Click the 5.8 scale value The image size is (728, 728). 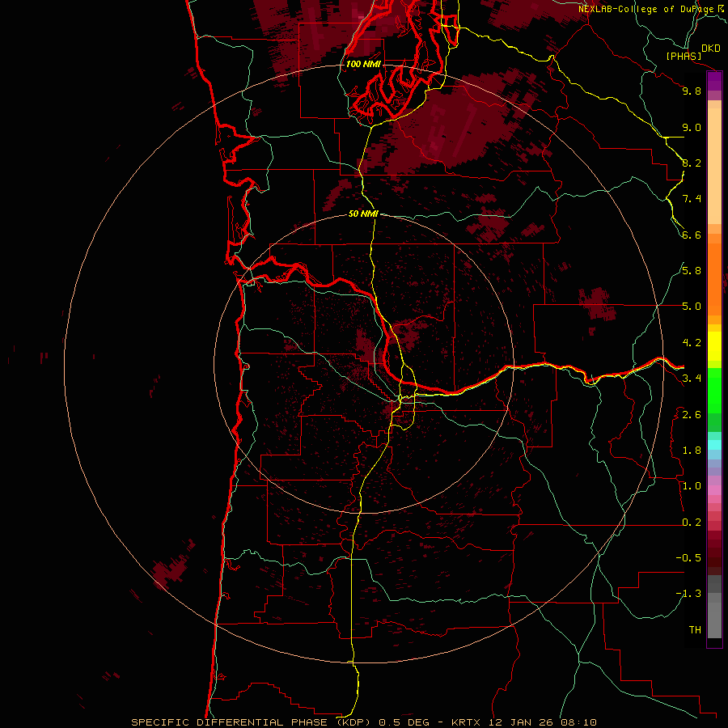click(692, 271)
